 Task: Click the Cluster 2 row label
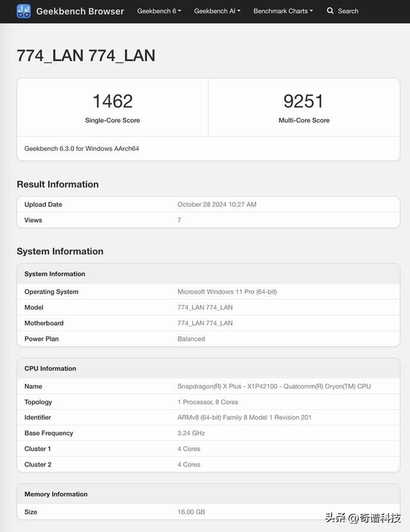pyautogui.click(x=38, y=465)
